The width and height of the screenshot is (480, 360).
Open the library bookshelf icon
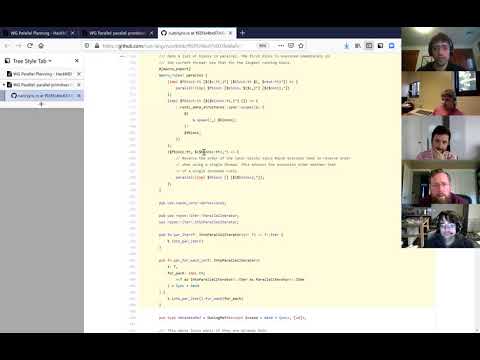[358, 46]
